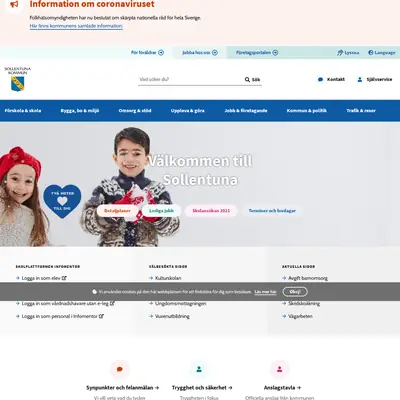Click the Skolansökan 2021 pill button
The image size is (400, 400).
[211, 211]
